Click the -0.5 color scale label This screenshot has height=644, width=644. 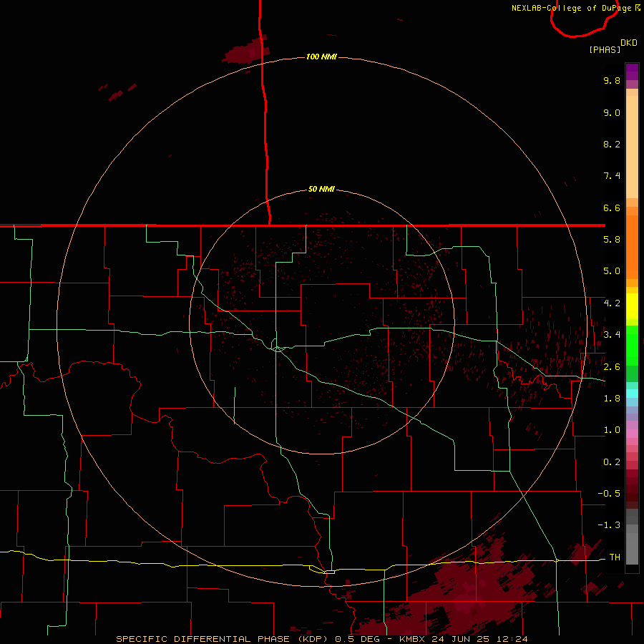pyautogui.click(x=609, y=494)
